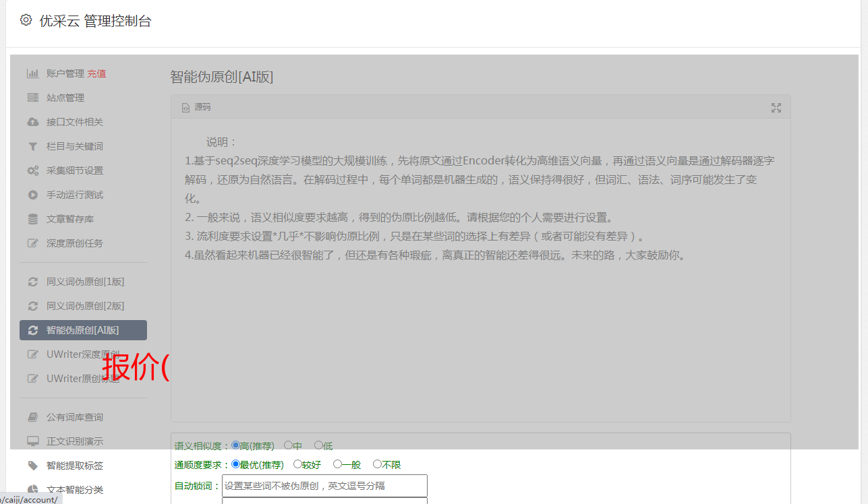Go to 文章暂存库

coord(70,219)
